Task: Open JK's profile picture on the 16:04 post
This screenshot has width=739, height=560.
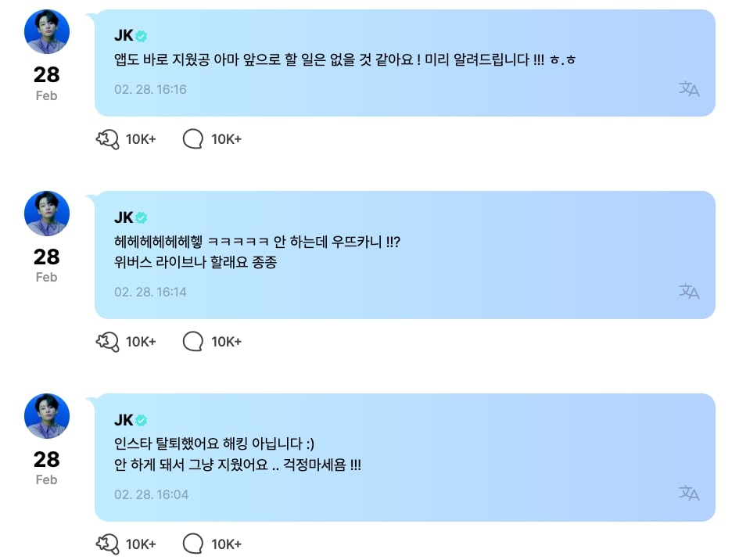Action: [47, 416]
